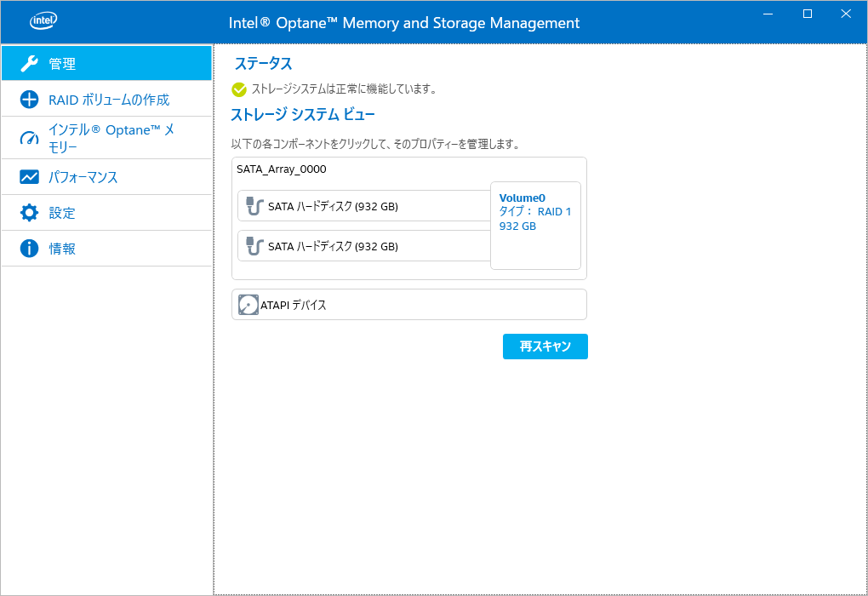The image size is (868, 596).
Task: Click the green check status icon
Action: click(239, 89)
